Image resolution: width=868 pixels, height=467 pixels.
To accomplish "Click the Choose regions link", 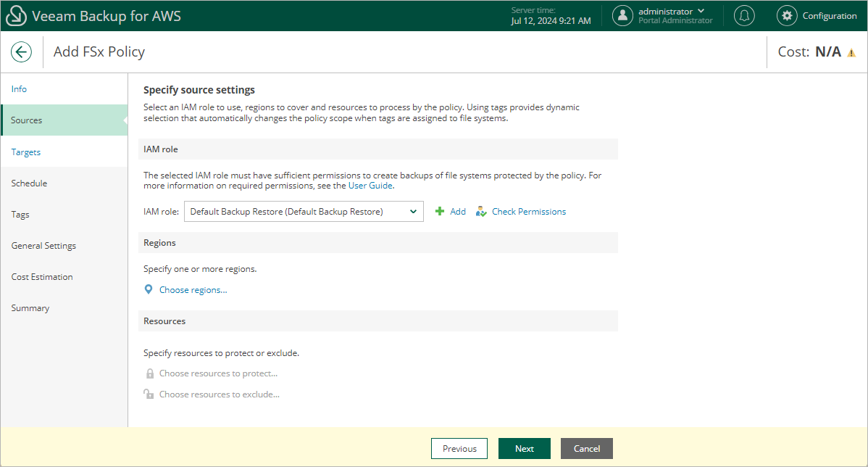I will 193,290.
